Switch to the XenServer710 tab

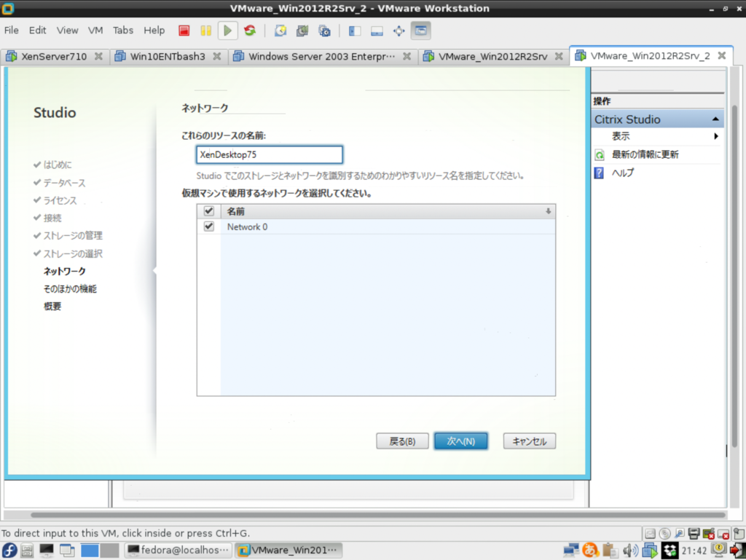pos(54,57)
